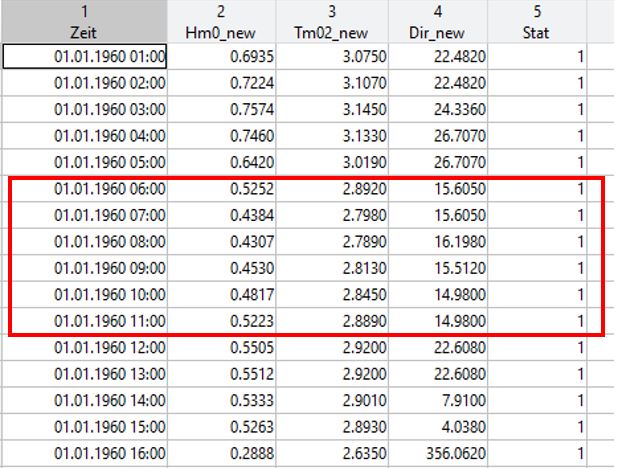Click the Tm02_new column header
The width and height of the screenshot is (624, 468).
click(332, 24)
